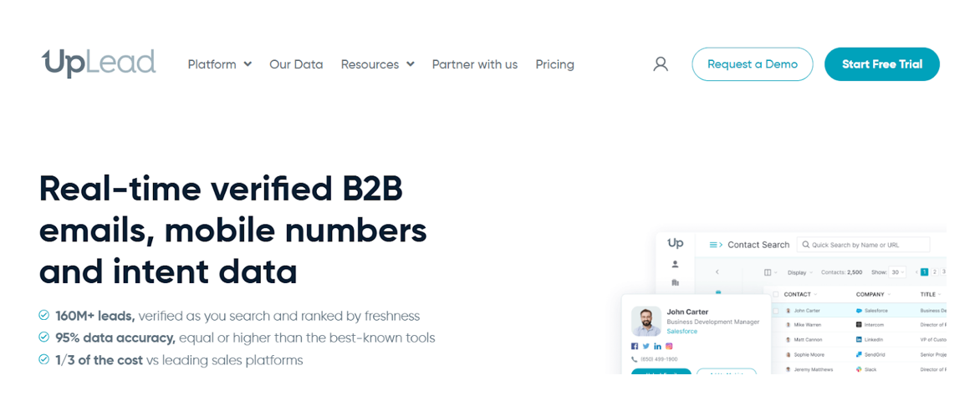Toggle the select-all checkbox beside CONTACT header

coord(775,294)
